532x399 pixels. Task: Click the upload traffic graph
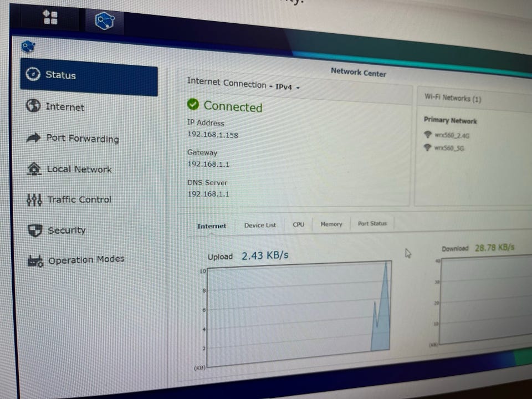pos(299,313)
